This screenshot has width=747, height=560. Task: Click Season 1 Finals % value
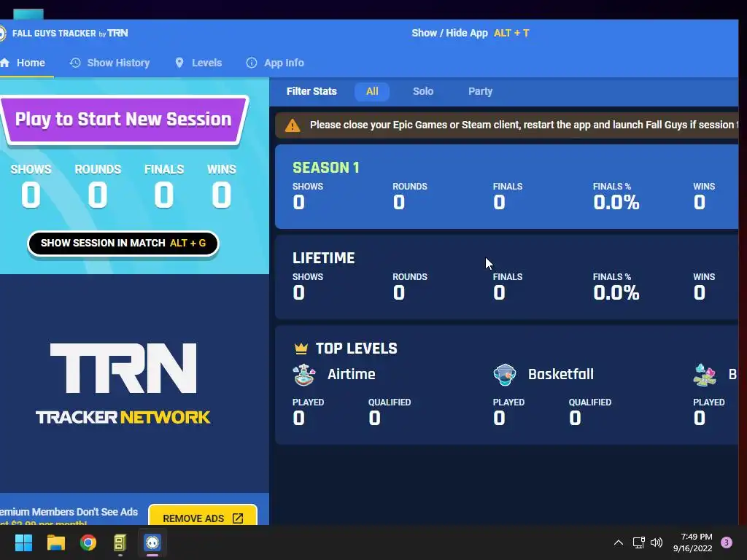616,203
